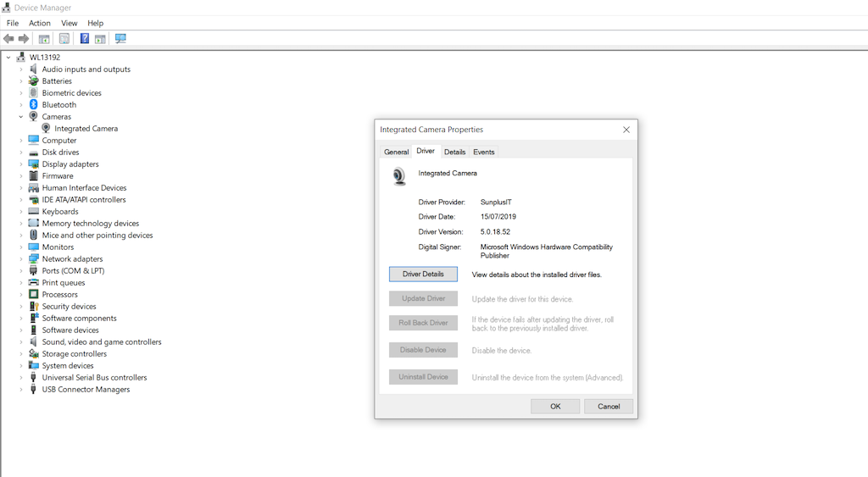Screen dimensions: 868x477
Task: Click the Properties toolbar icon
Action: point(64,38)
